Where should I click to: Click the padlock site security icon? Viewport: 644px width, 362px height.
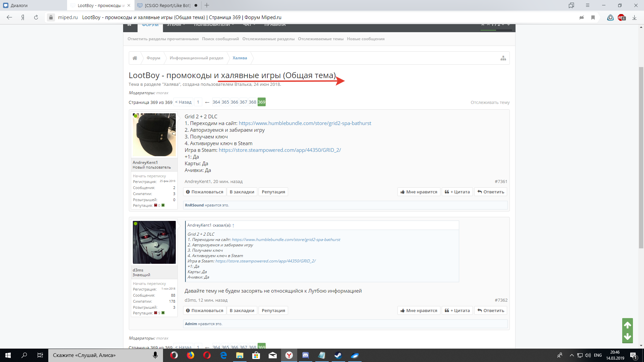point(51,17)
